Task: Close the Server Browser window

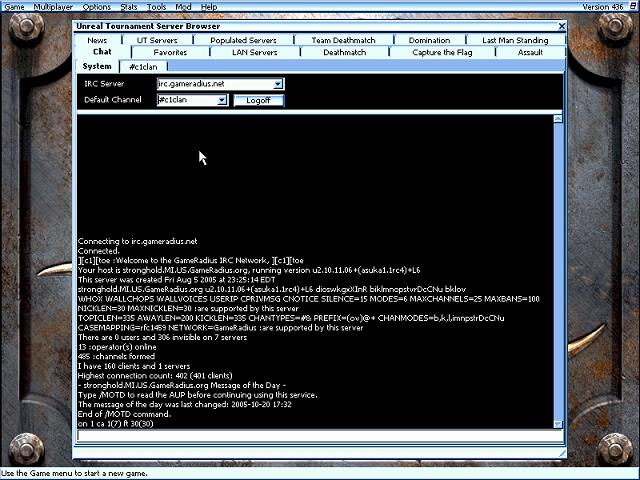Action: point(562,26)
